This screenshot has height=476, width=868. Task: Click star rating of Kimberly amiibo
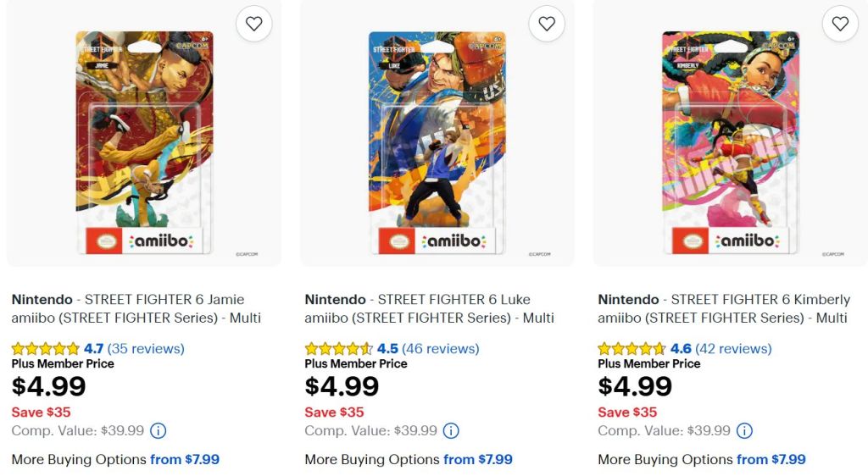[x=632, y=349]
